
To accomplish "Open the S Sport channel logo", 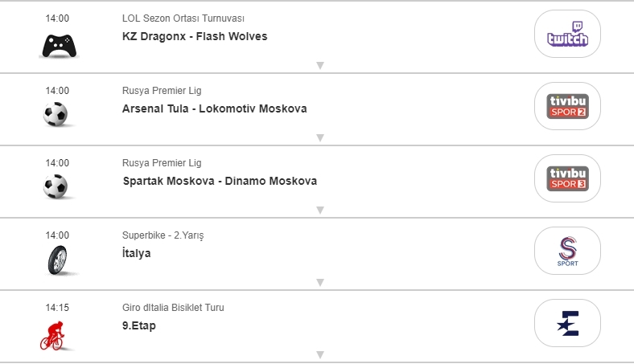I will 567,252.
